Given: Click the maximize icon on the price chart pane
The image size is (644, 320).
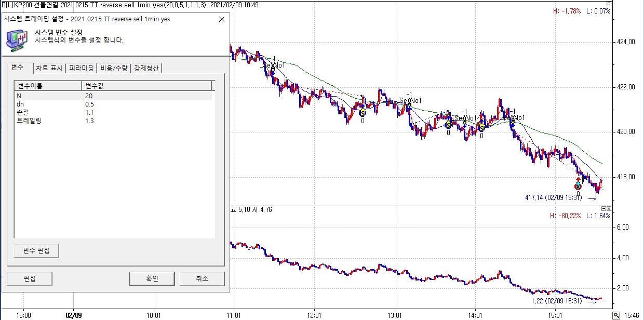Looking at the screenshot, I should point(609,3).
